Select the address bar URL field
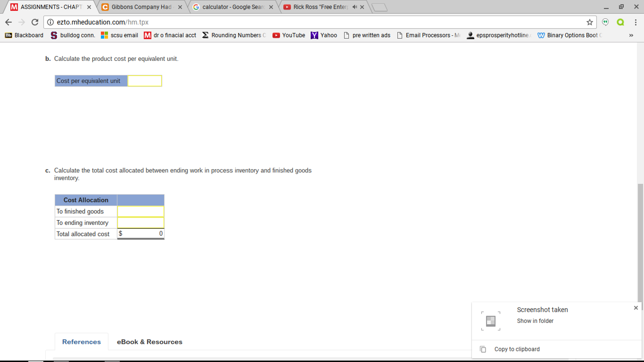The image size is (644, 362). point(322,22)
